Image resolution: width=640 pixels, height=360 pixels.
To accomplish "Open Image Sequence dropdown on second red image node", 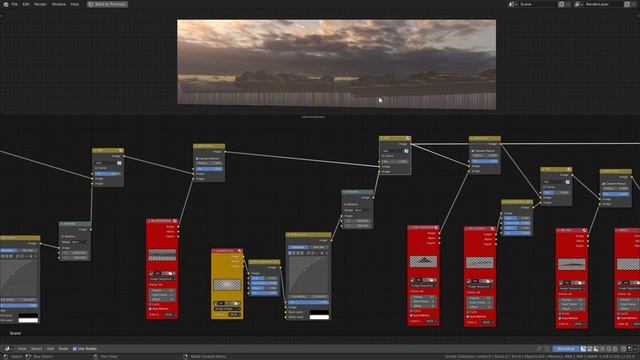I will click(x=423, y=286).
